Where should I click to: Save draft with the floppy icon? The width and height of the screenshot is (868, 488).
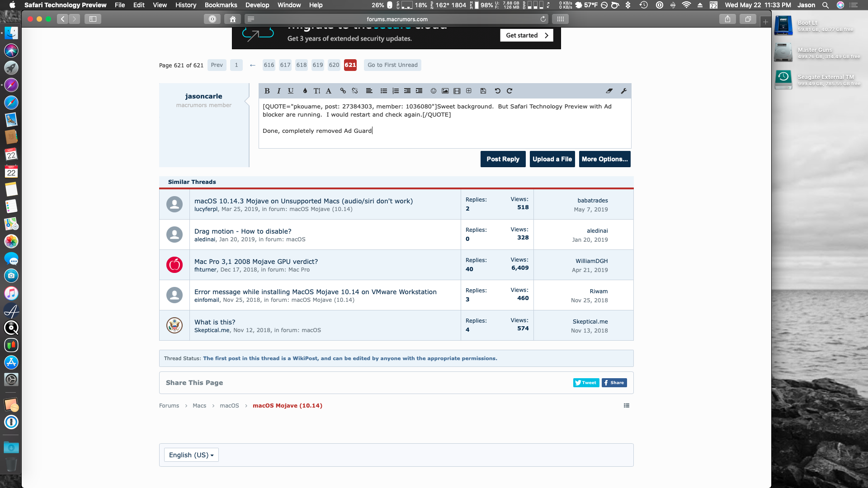point(483,91)
